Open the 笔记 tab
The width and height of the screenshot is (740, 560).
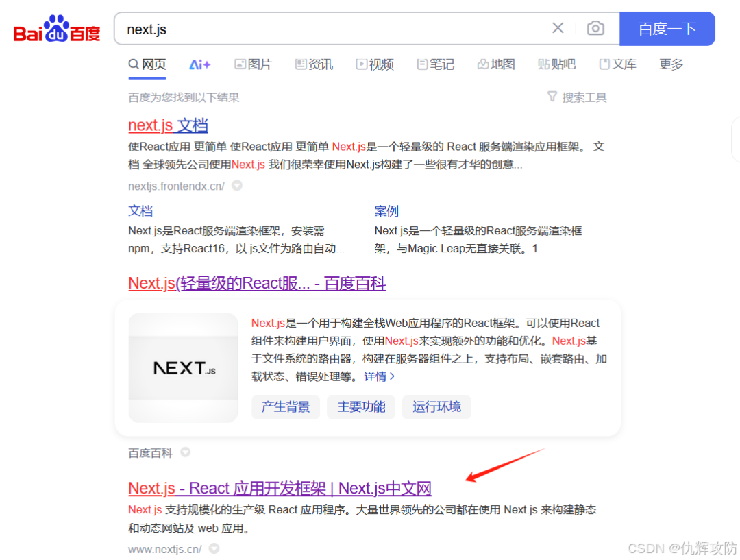click(436, 64)
